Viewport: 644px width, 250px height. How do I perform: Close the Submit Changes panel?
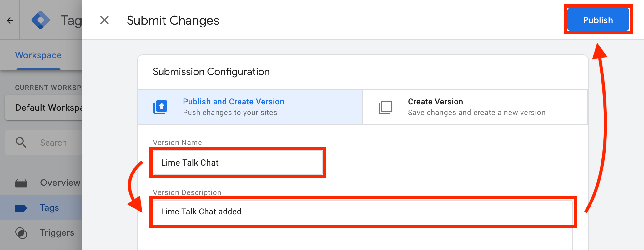pyautogui.click(x=104, y=20)
